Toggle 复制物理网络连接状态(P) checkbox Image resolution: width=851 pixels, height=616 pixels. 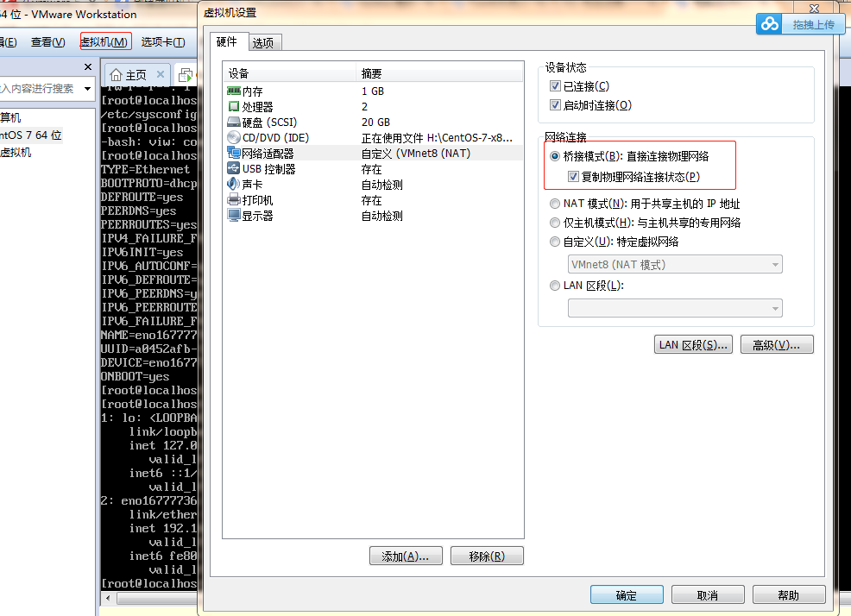click(572, 176)
